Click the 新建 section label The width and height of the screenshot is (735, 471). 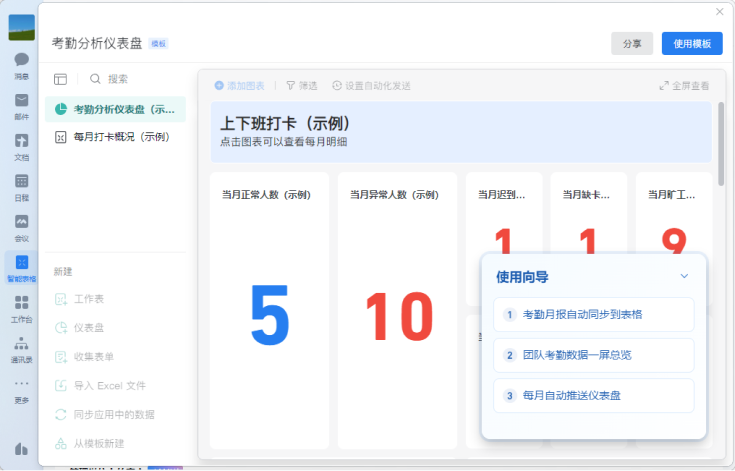63,272
